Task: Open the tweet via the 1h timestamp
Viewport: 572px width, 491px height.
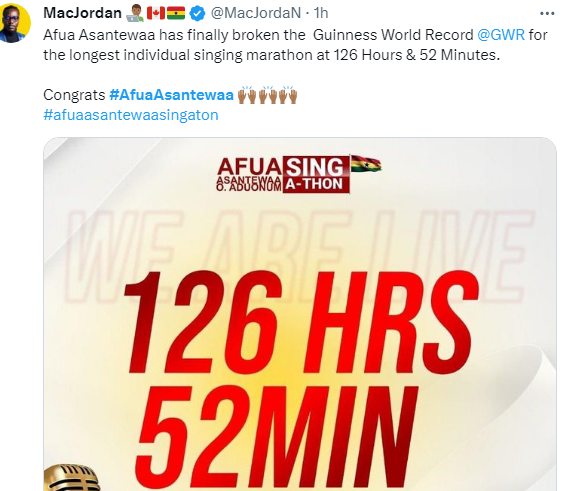Action: click(321, 13)
